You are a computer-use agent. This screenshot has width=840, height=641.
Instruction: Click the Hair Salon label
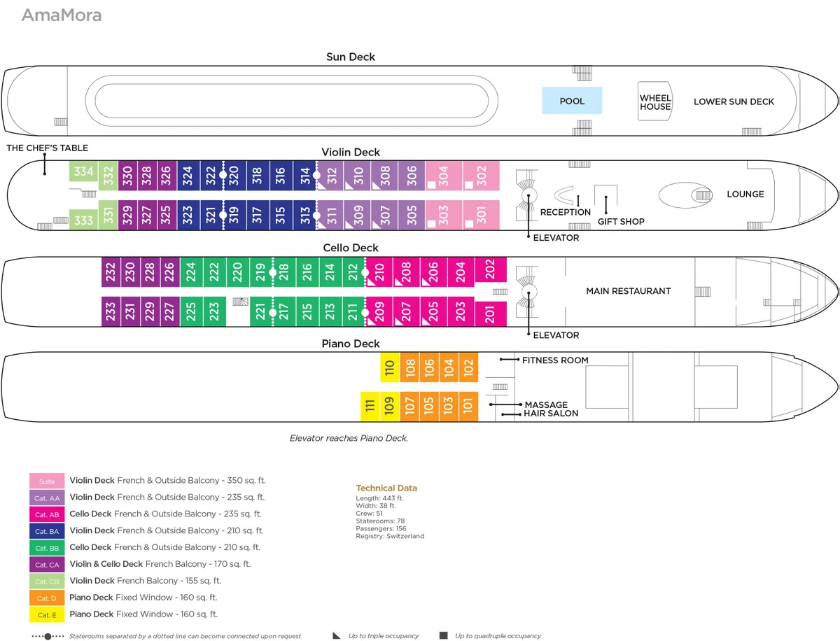[x=552, y=414]
